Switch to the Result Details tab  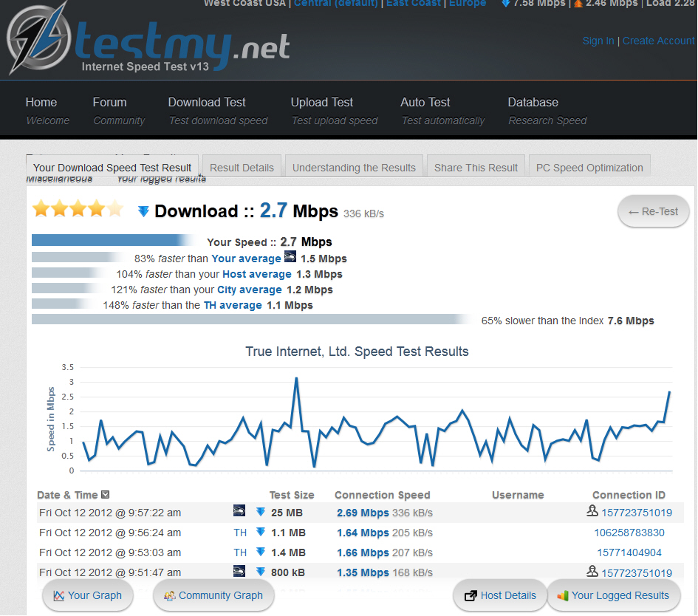pyautogui.click(x=242, y=168)
